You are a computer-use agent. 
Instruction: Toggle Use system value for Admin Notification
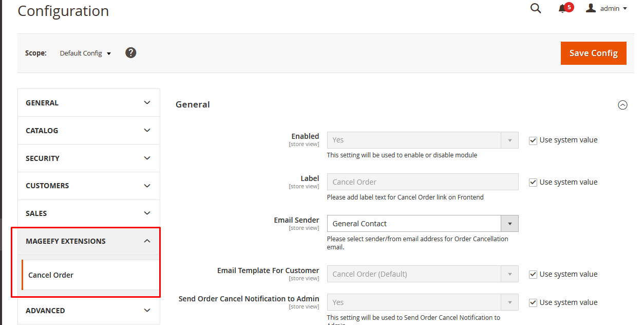click(x=533, y=303)
